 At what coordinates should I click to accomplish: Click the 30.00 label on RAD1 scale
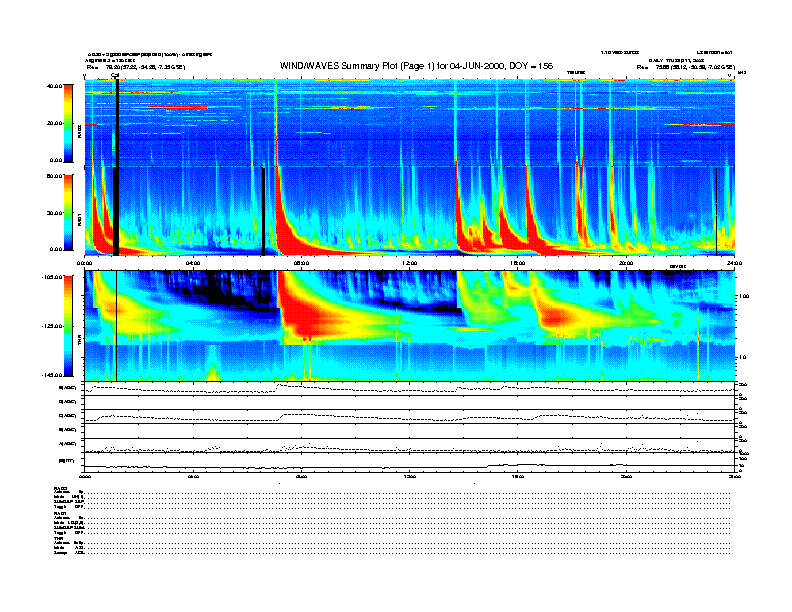point(54,213)
